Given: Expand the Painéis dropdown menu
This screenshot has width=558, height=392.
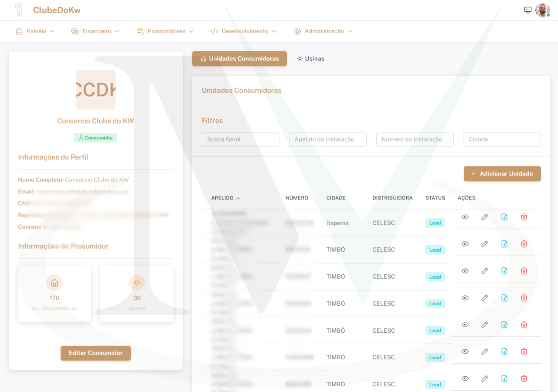Looking at the screenshot, I should 35,31.
